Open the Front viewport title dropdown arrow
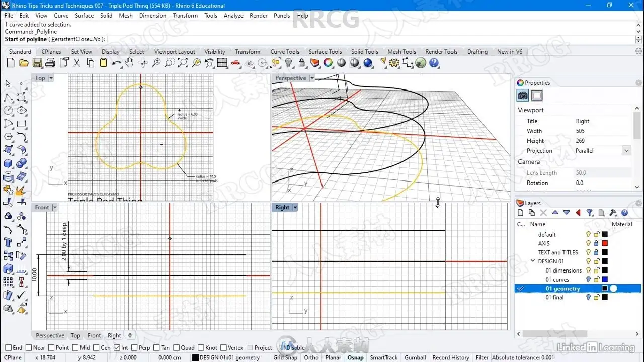 (55, 207)
